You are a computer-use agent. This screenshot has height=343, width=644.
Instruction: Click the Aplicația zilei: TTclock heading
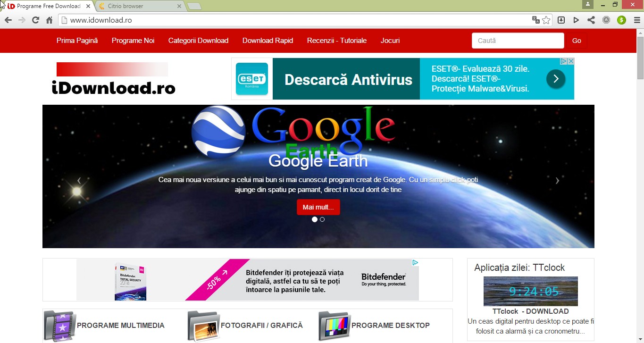(x=519, y=268)
